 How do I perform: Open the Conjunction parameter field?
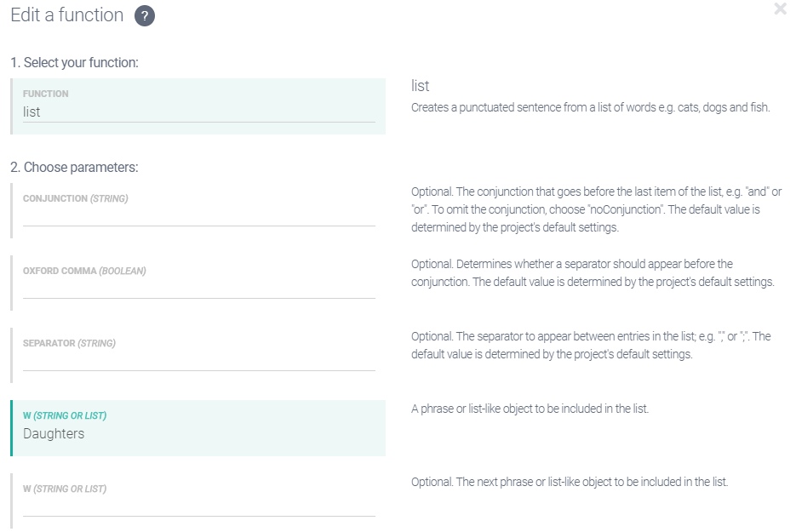tap(198, 216)
